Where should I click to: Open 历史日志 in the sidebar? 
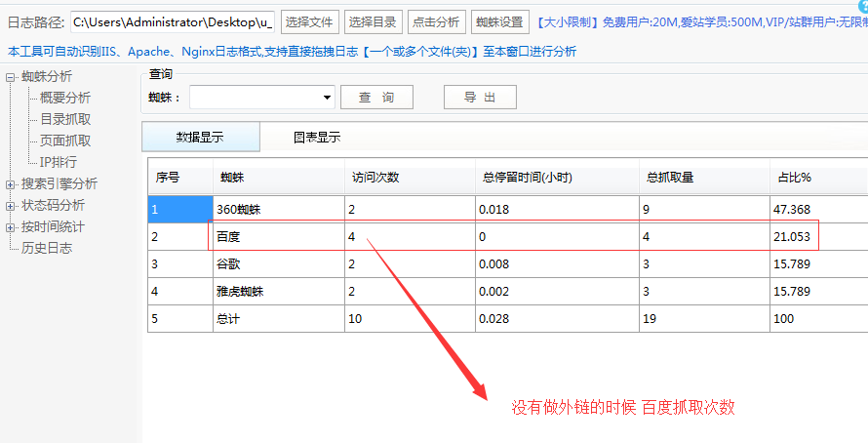[x=47, y=248]
